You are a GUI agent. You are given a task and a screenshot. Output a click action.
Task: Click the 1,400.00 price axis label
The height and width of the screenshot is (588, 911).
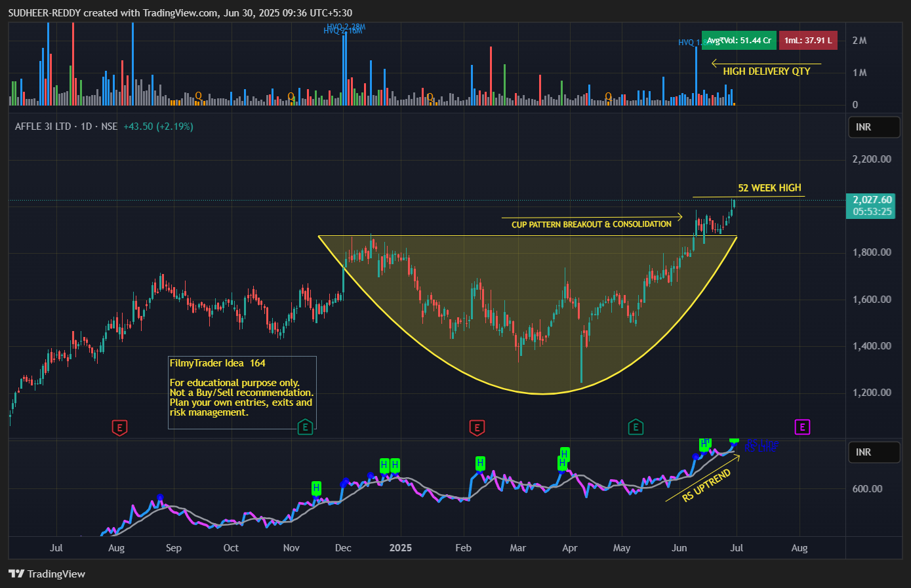(x=872, y=346)
